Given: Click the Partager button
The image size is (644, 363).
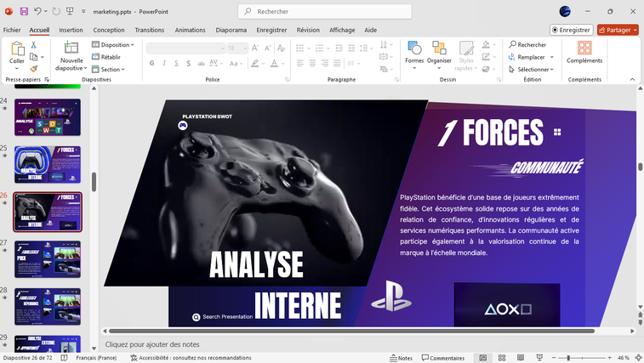Looking at the screenshot, I should click(618, 30).
